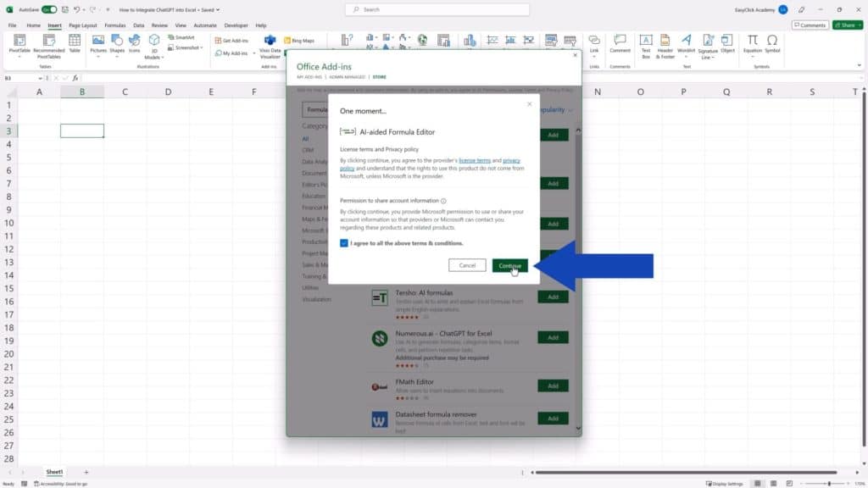Select column D header

pyautogui.click(x=168, y=91)
